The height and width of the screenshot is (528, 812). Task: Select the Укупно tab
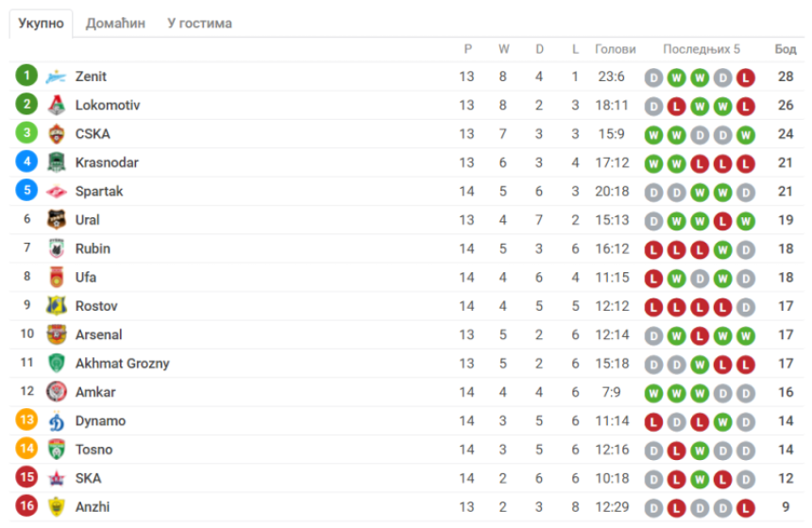41,24
